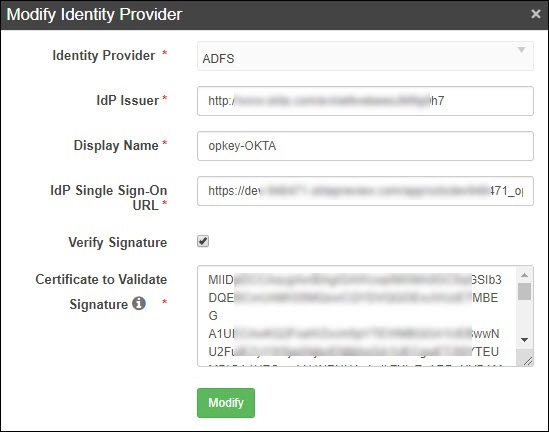Click the Display Name field with opkey-OKTA
The width and height of the screenshot is (549, 432).
365,146
